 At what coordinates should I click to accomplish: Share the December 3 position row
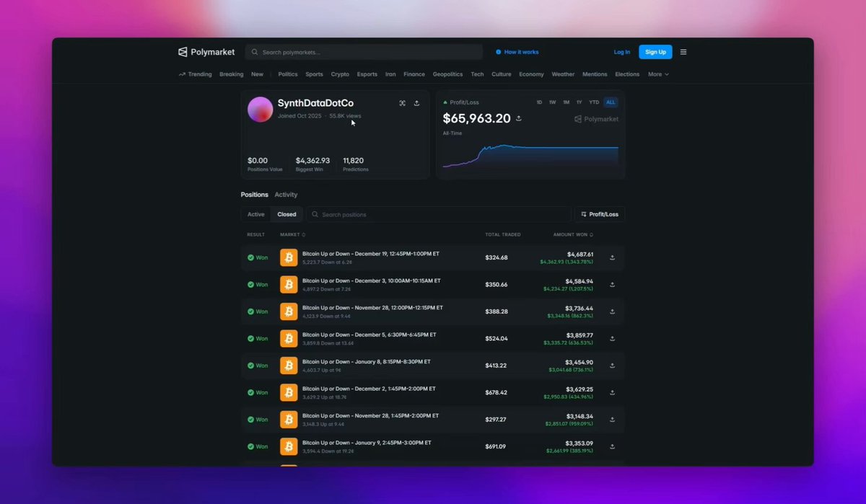click(x=613, y=284)
